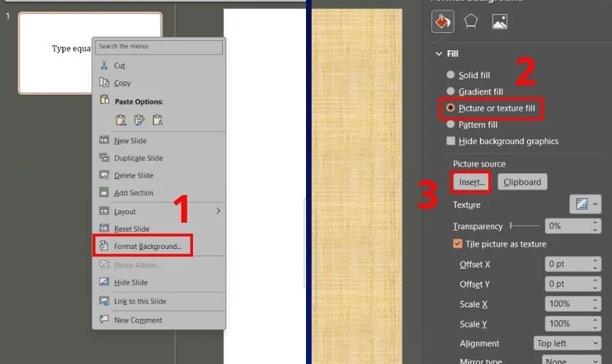This screenshot has width=612, height=364.
Task: Click the Cut scissors icon
Action: 103,65
